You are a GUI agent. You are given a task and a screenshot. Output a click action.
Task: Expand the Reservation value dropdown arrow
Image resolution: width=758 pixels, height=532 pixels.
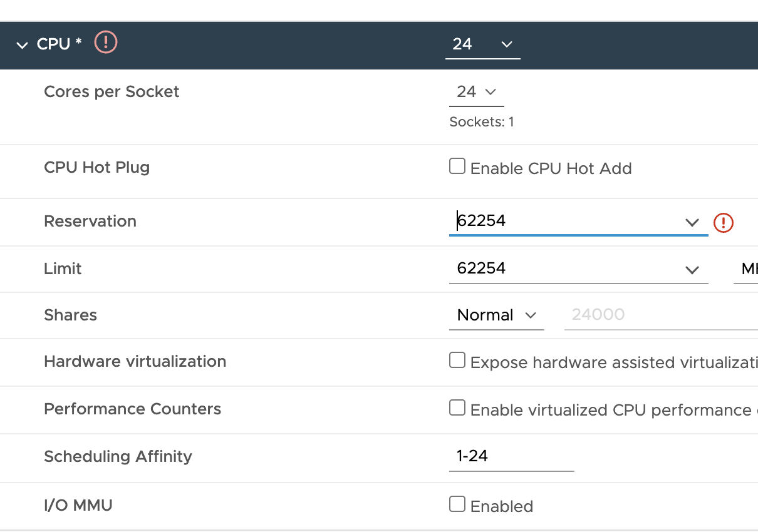pos(692,222)
